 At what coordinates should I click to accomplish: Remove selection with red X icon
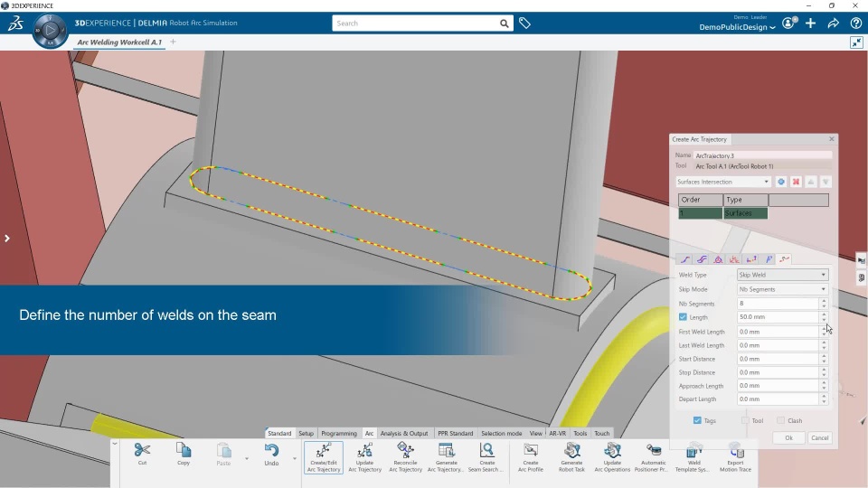click(796, 182)
